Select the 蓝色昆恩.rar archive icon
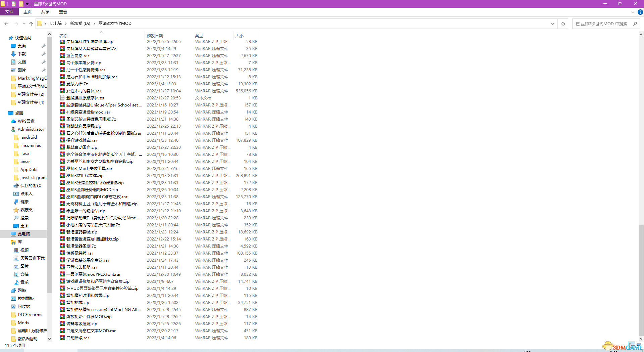This screenshot has height=352, width=644. pyautogui.click(x=62, y=56)
